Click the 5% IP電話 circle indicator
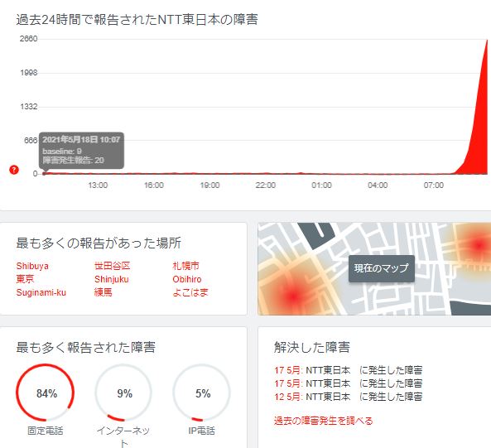Screen dimensions: 491x448 (x=202, y=393)
